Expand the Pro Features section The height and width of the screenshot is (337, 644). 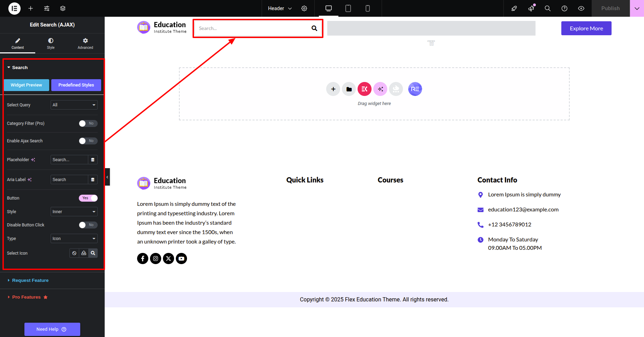pos(27,297)
